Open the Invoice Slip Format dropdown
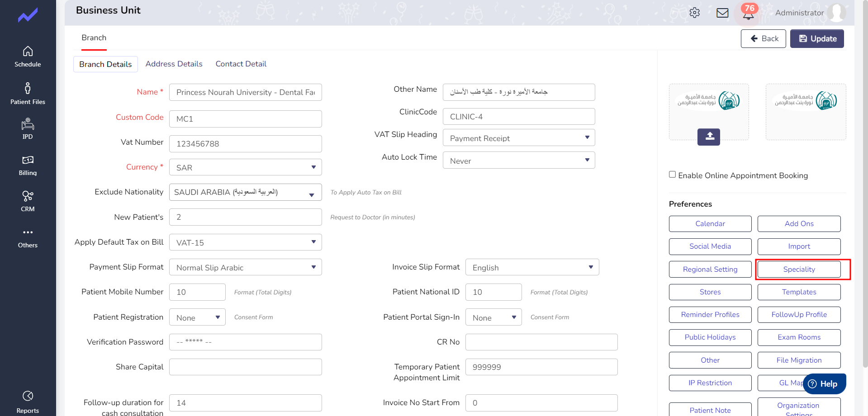This screenshot has width=868, height=416. (x=532, y=267)
